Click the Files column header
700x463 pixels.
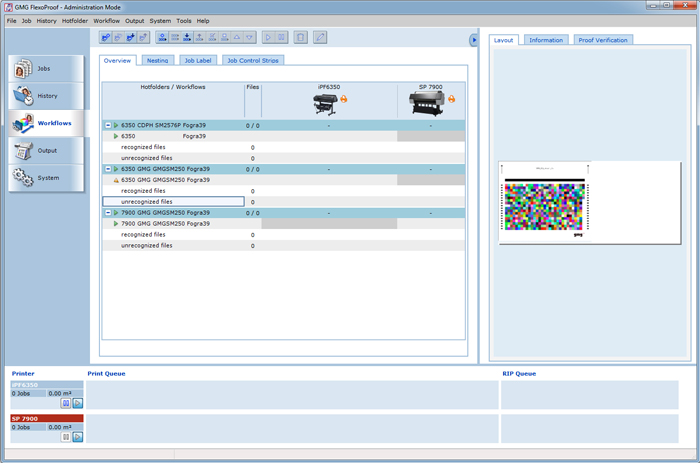253,87
